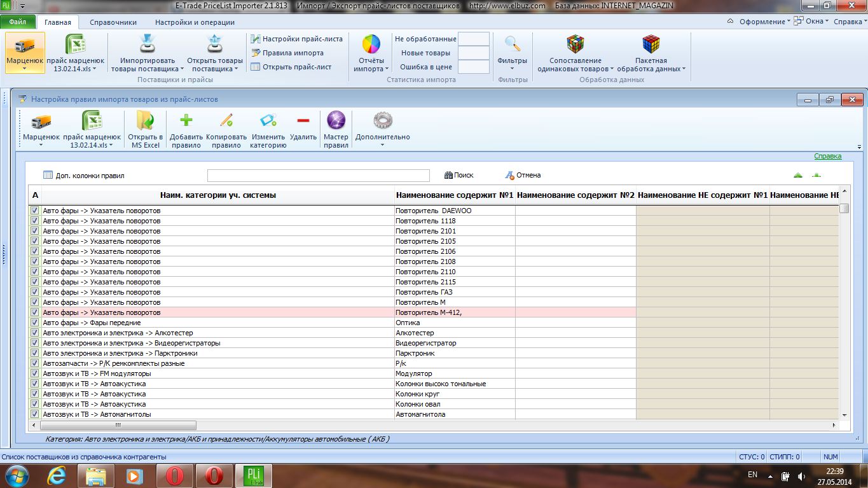The width and height of the screenshot is (868, 488).
Task: Click the Отмена button
Action: point(523,176)
